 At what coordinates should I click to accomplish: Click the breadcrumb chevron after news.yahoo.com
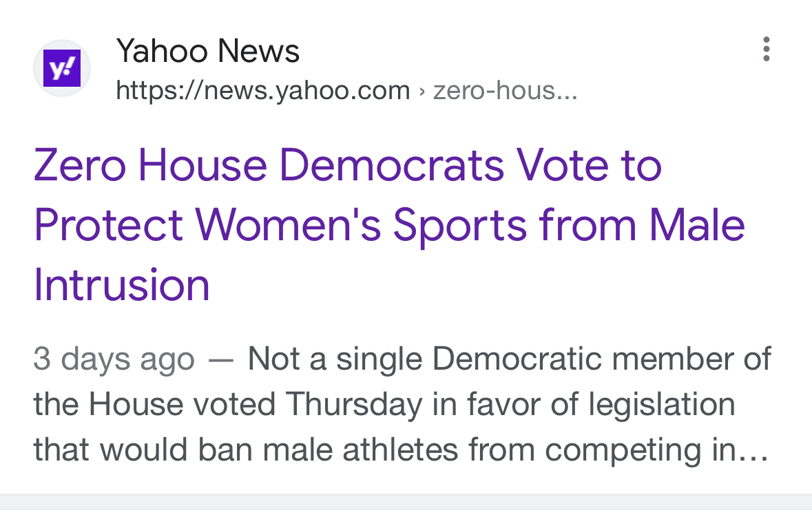point(422,92)
